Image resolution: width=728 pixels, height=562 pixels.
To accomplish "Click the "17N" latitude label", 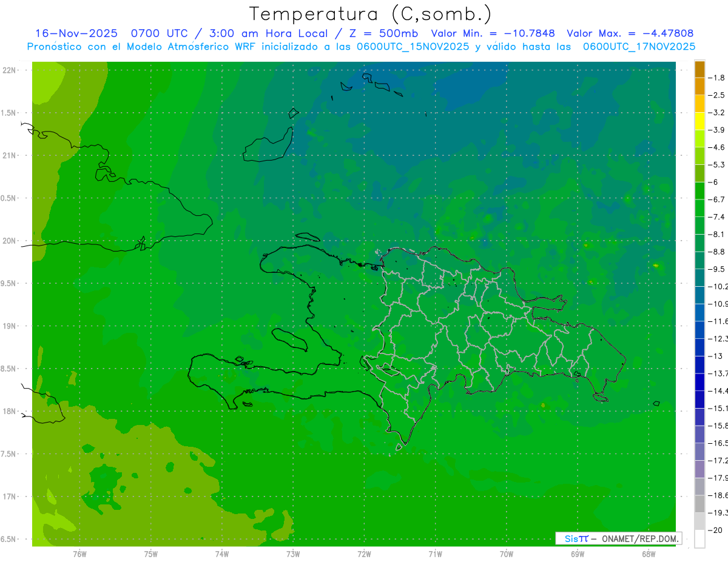I will tap(10, 497).
